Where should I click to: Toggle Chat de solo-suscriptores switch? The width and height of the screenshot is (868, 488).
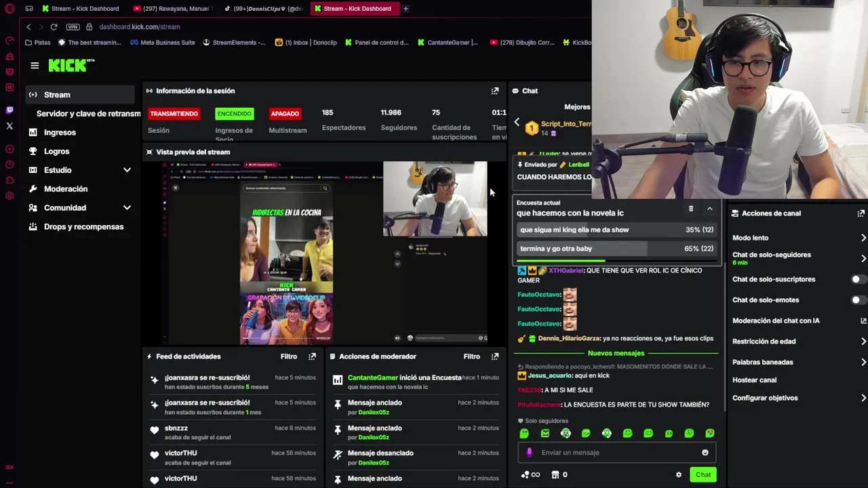click(x=858, y=279)
